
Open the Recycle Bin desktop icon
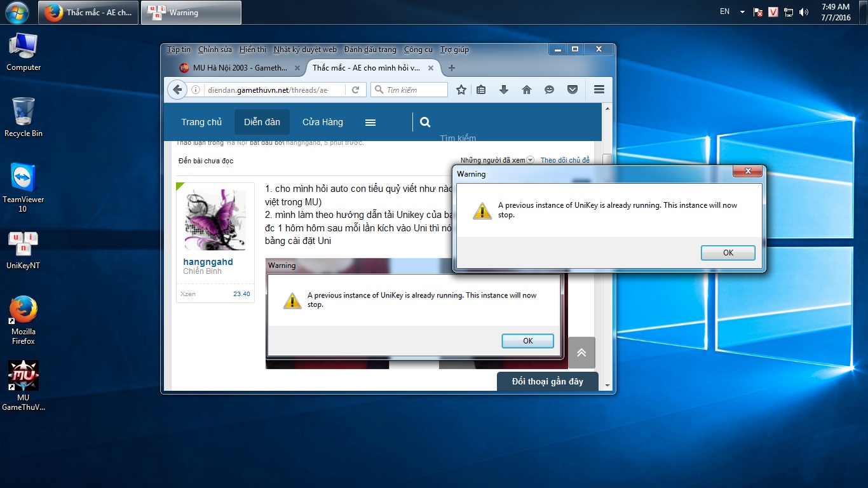coord(24,118)
